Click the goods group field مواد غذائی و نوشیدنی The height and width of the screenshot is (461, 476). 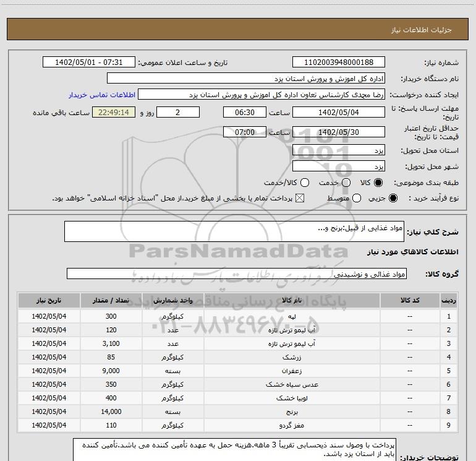(x=237, y=274)
